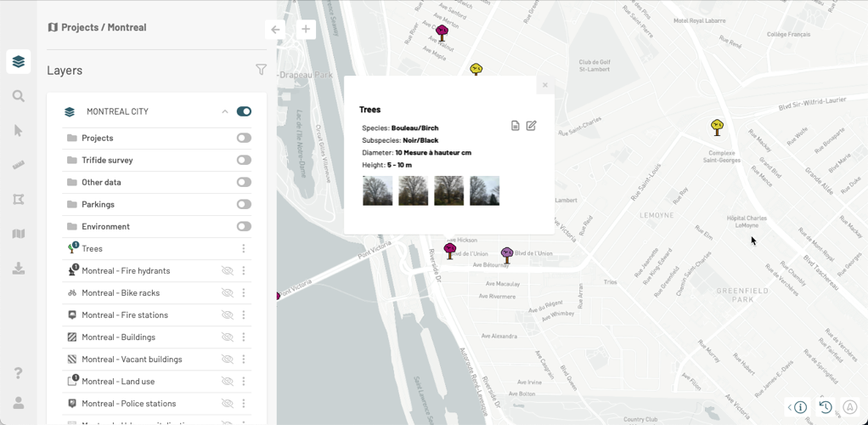868x425 pixels.
Task: Select the cursor selection tool
Action: coord(18,131)
